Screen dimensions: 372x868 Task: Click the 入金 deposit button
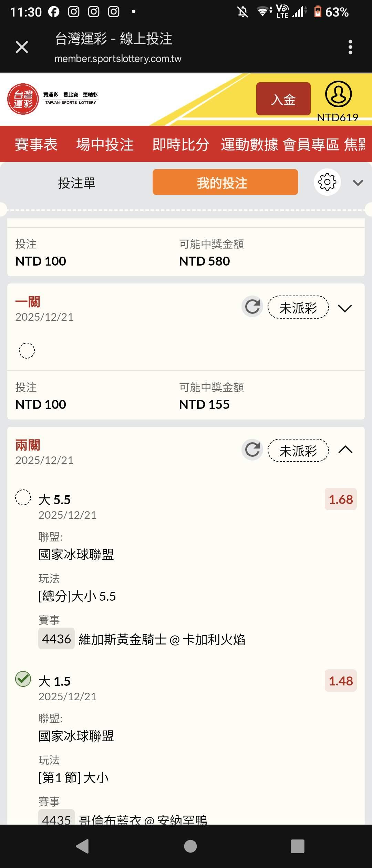(283, 99)
